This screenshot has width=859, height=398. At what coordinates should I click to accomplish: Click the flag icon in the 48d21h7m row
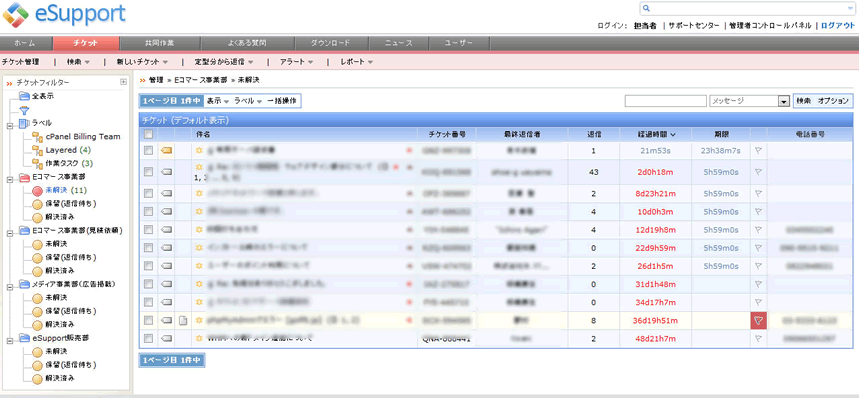click(759, 339)
